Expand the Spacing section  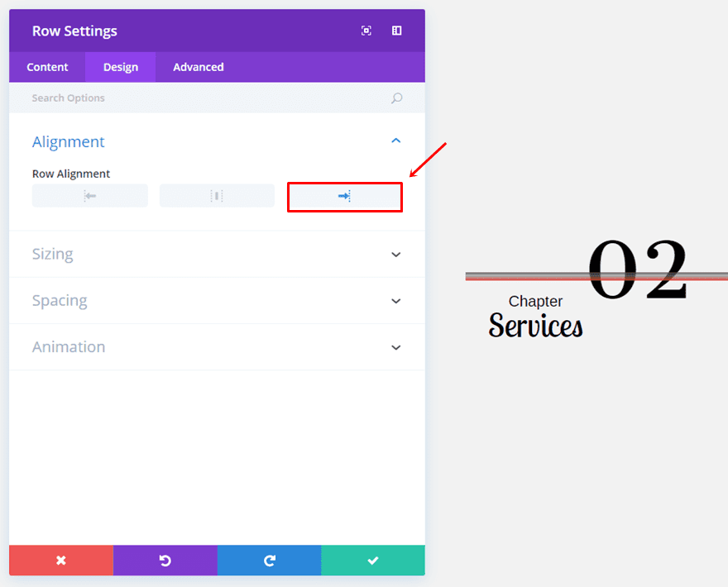(x=395, y=301)
